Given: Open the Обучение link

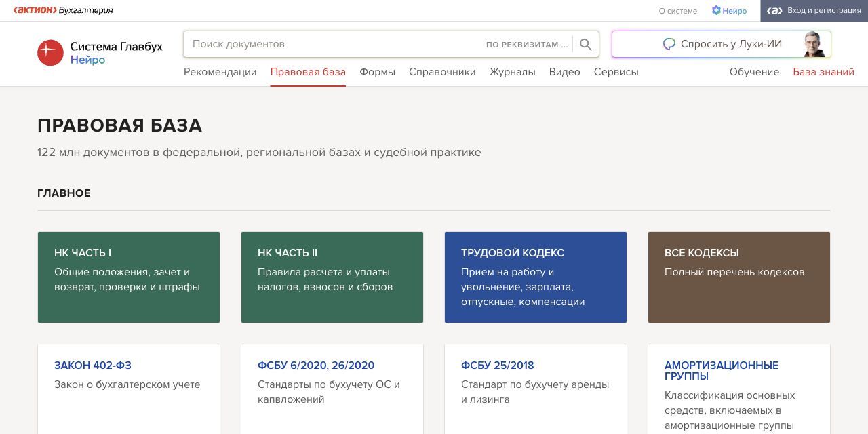Looking at the screenshot, I should point(754,72).
